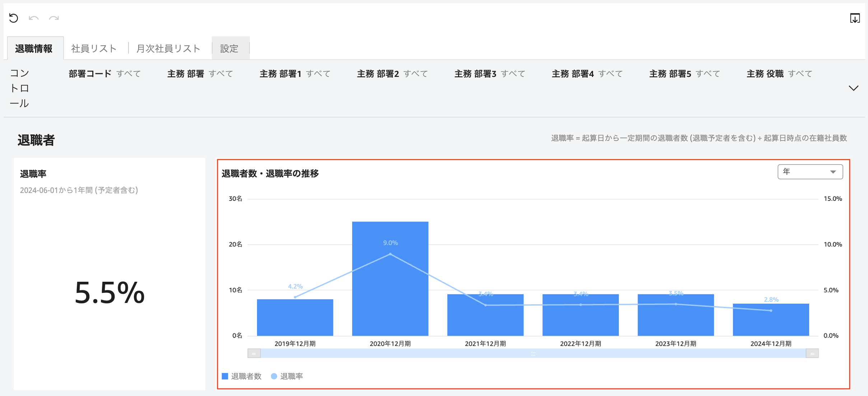Click the undo arrow icon
868x396 pixels.
34,18
